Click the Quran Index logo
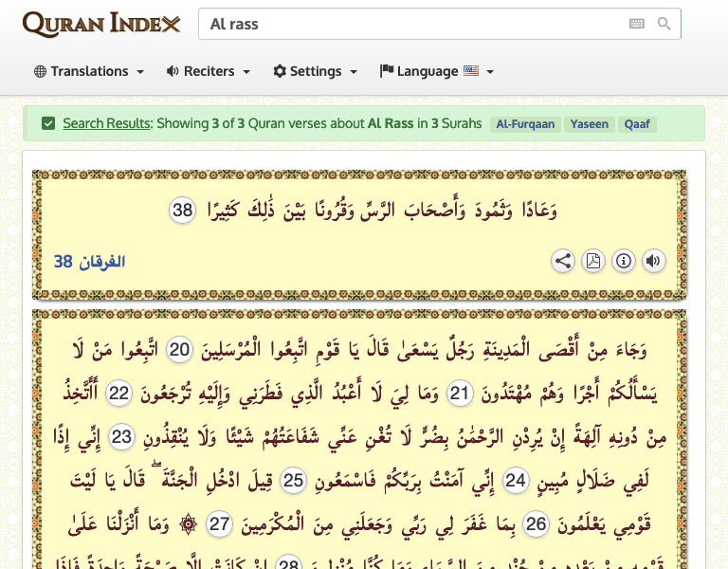 pos(101,24)
